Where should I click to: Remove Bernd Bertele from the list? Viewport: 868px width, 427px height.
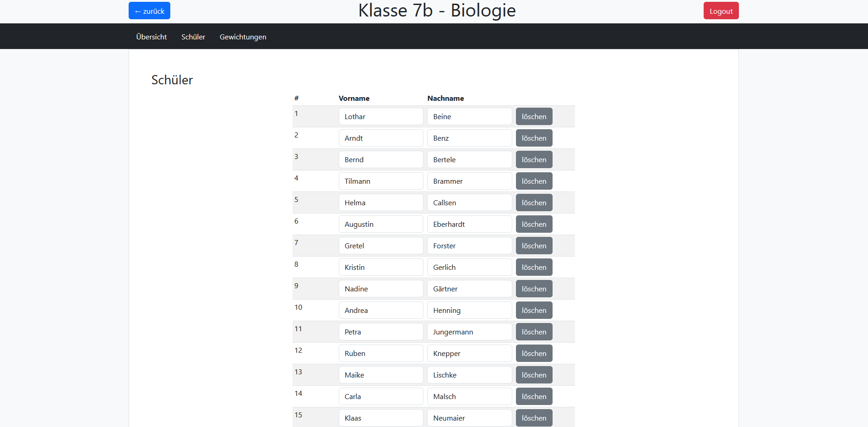pyautogui.click(x=534, y=159)
